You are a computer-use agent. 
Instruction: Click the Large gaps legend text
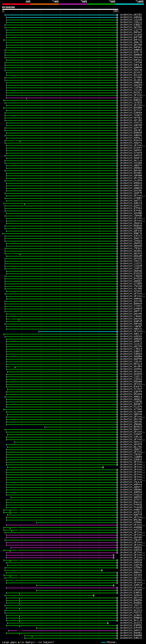point(28,642)
